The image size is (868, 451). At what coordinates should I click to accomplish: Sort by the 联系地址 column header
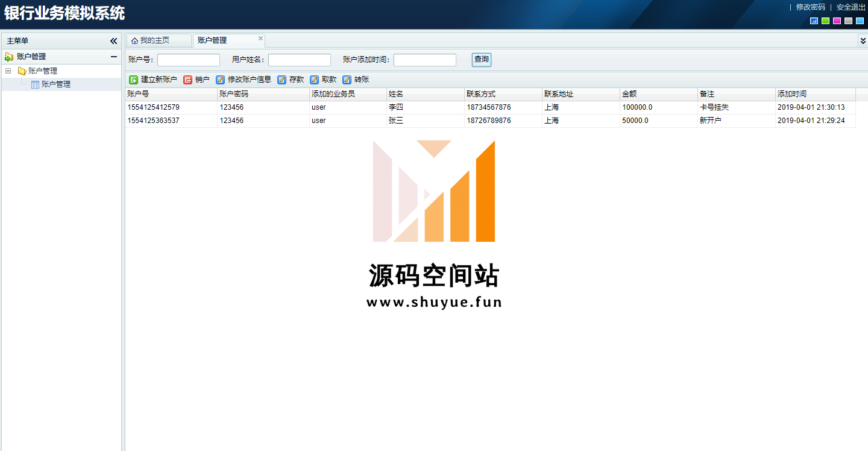tap(581, 94)
